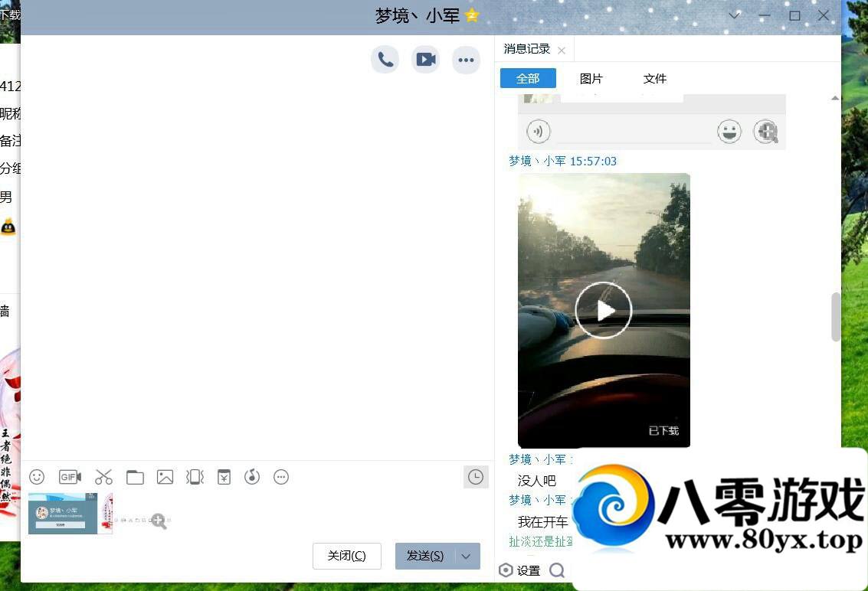This screenshot has width=868, height=591.
Task: Send a window shake nudge
Action: coord(195,477)
